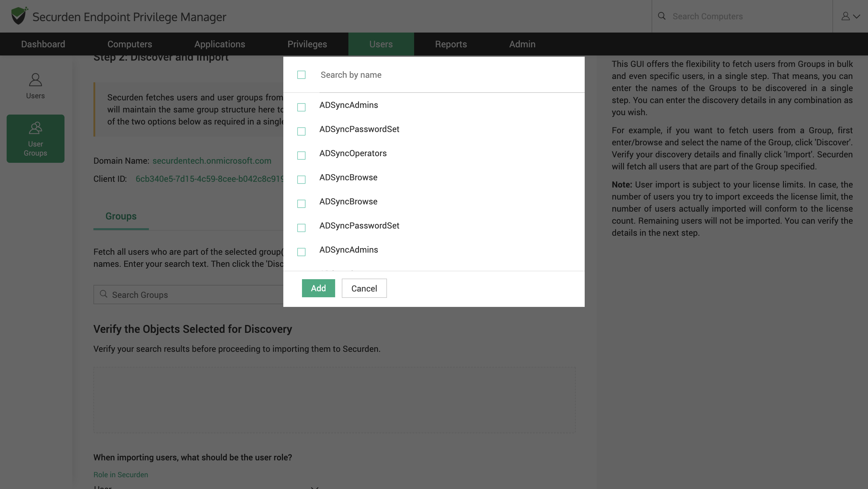Click the Cancel button

coord(364,288)
